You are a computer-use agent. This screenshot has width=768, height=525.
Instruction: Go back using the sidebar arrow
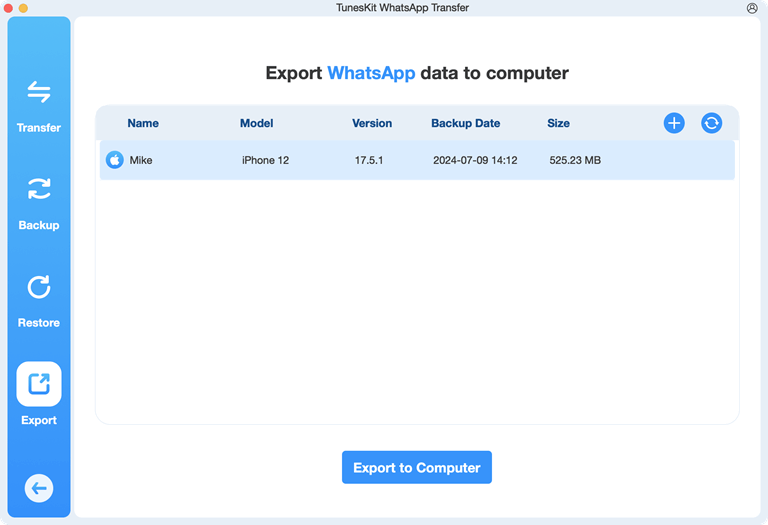pyautogui.click(x=39, y=488)
